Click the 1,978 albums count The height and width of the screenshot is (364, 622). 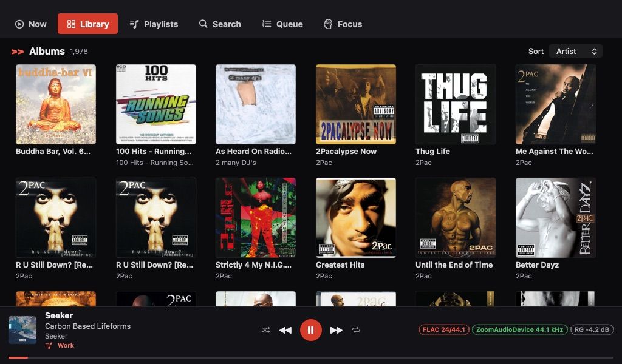point(79,52)
